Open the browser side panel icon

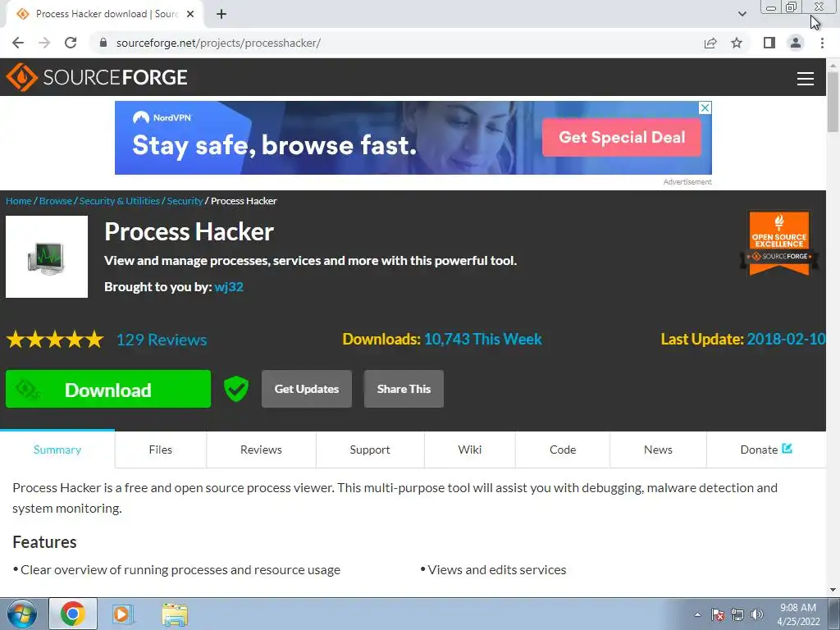point(769,43)
